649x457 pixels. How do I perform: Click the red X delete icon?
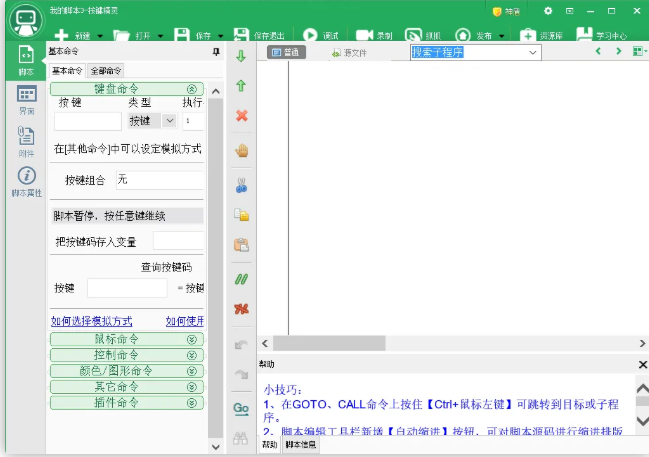point(241,116)
